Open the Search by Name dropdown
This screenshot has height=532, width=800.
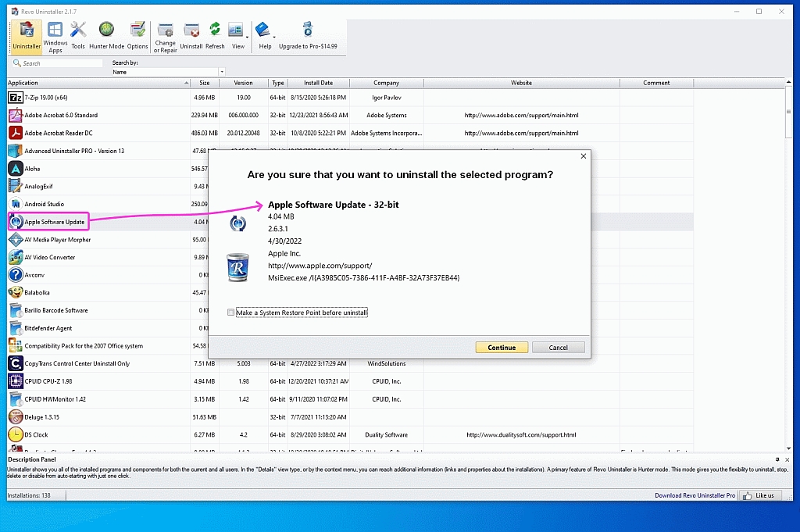tap(222, 72)
